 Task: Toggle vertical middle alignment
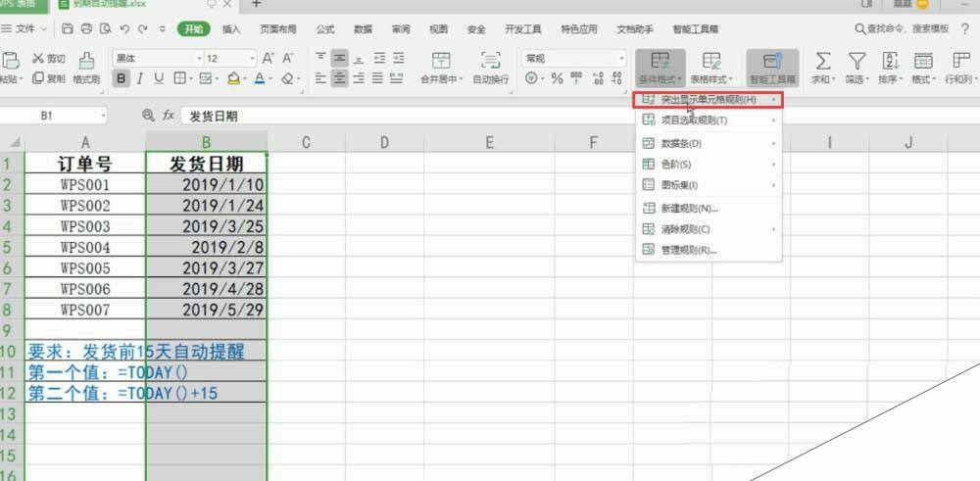340,58
